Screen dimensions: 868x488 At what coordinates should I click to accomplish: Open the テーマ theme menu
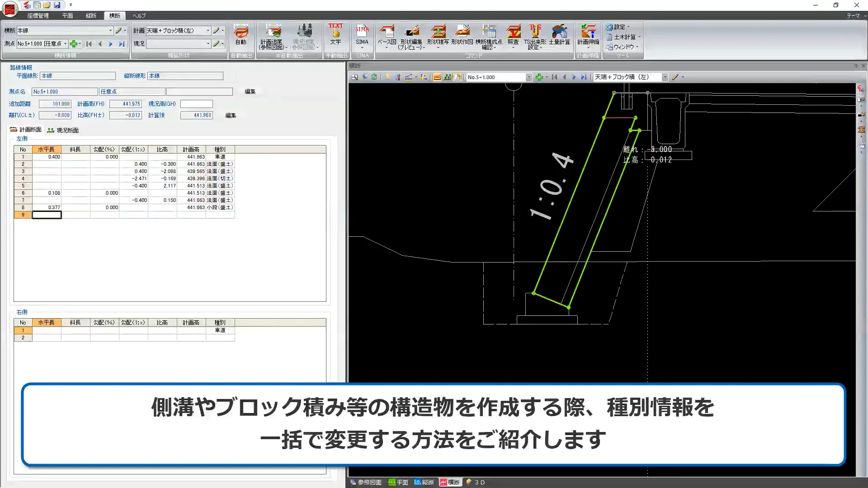click(856, 15)
